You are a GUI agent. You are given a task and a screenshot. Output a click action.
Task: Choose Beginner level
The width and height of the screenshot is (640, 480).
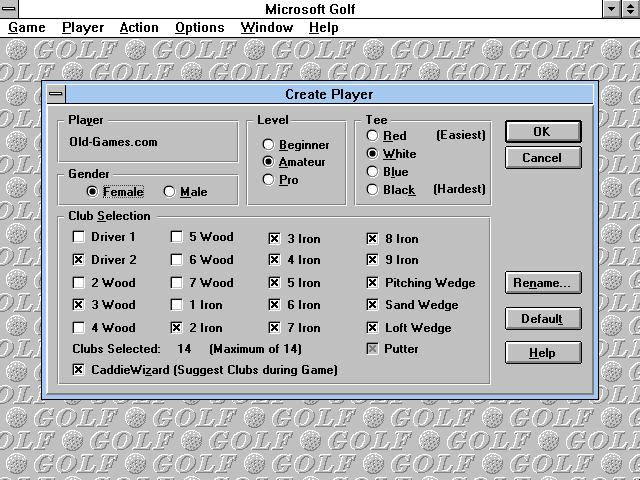296,144
